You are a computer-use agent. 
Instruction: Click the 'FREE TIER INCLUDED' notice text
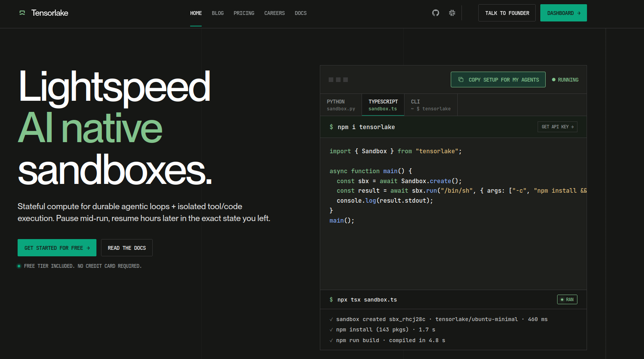(x=83, y=266)
